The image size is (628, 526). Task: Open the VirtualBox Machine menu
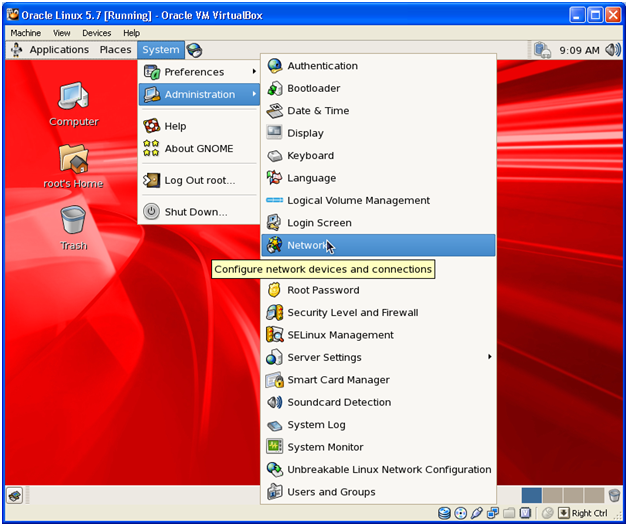(26, 33)
